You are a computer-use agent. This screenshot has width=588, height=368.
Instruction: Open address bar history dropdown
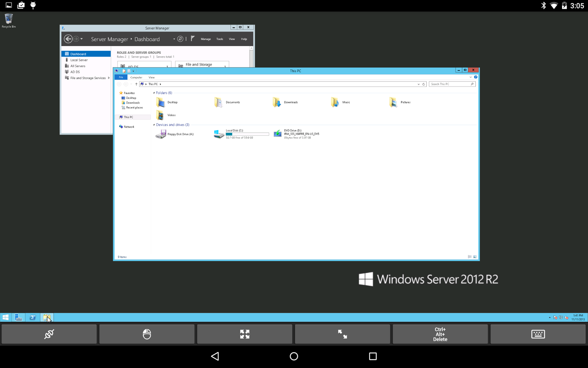click(x=419, y=84)
